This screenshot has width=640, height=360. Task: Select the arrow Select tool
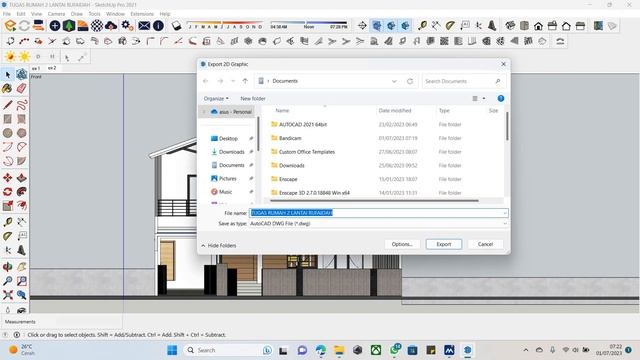coord(8,75)
